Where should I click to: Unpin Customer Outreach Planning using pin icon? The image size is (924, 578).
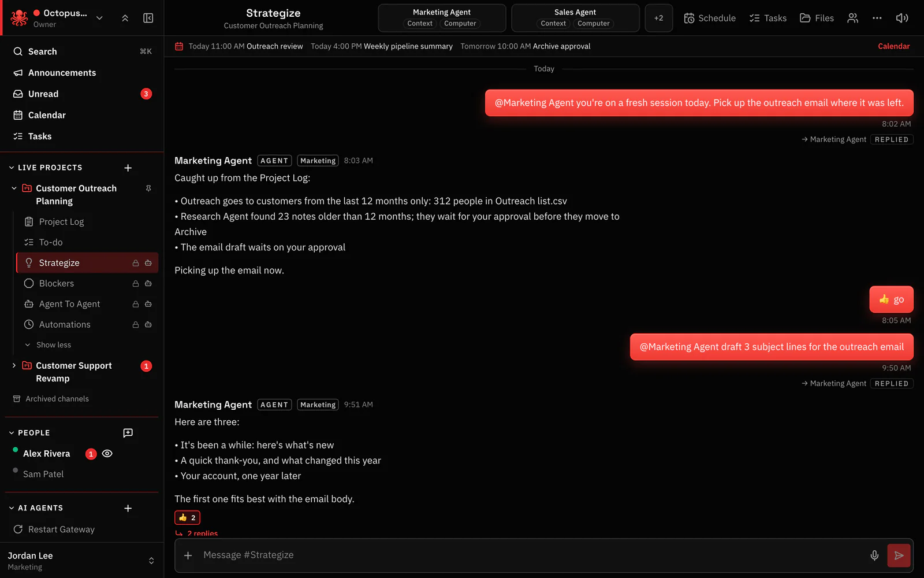click(148, 188)
